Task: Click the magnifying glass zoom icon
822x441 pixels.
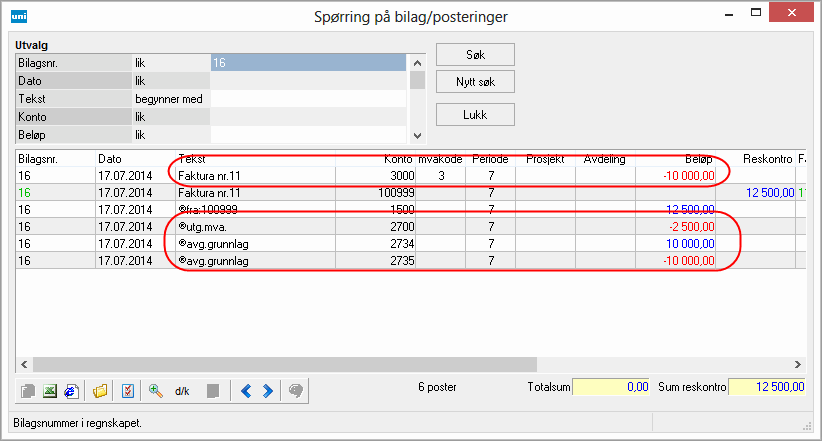Action: [156, 391]
